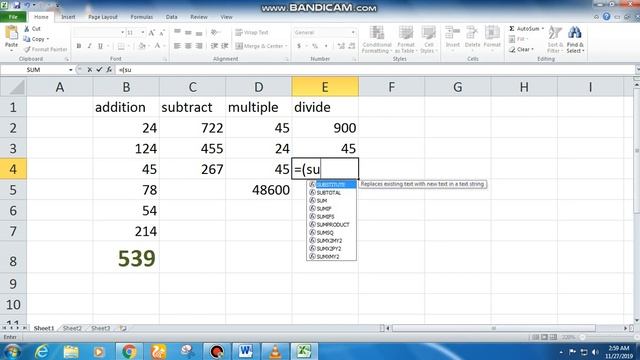The height and width of the screenshot is (360, 640).
Task: Click the Top Align icon
Action: (177, 32)
